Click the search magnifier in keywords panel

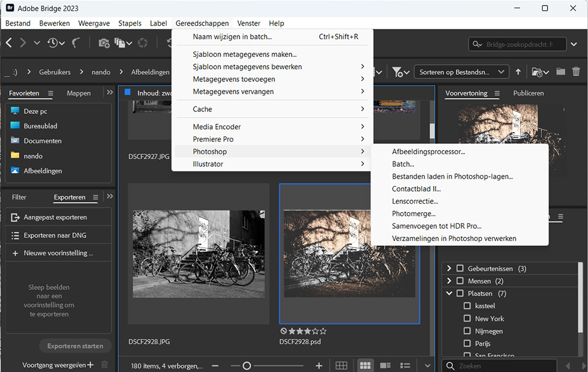click(x=450, y=366)
